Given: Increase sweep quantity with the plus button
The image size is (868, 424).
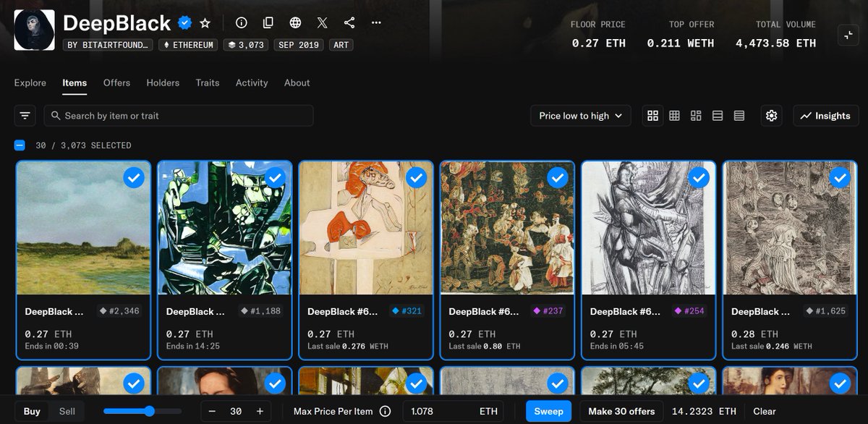Looking at the screenshot, I should (260, 411).
